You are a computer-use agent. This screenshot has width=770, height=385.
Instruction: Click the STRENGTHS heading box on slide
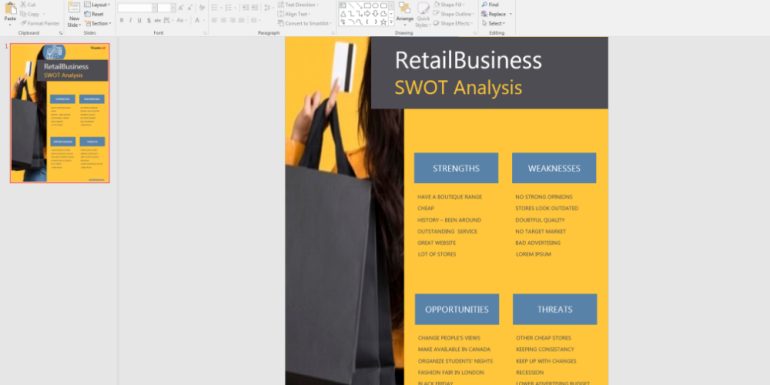coord(456,168)
